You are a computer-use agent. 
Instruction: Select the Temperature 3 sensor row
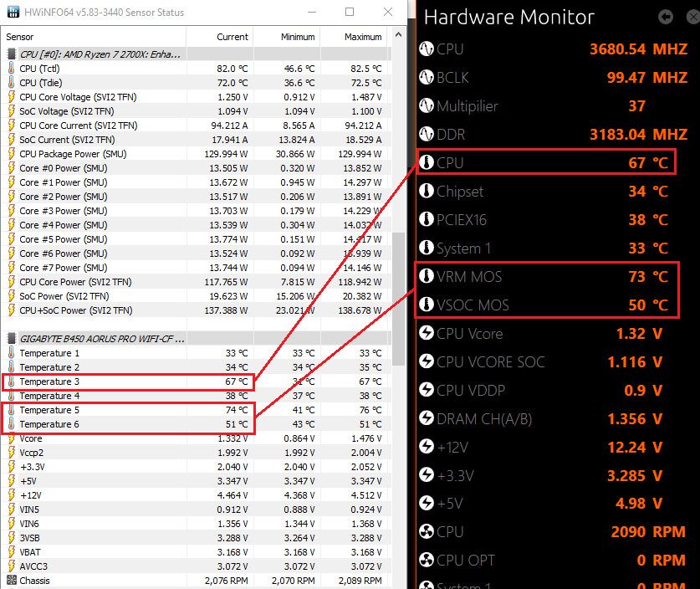pos(50,382)
